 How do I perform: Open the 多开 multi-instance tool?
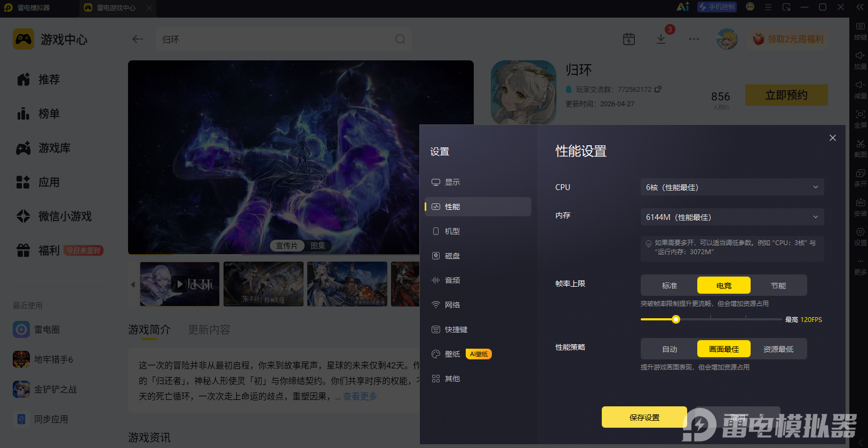coord(860,178)
